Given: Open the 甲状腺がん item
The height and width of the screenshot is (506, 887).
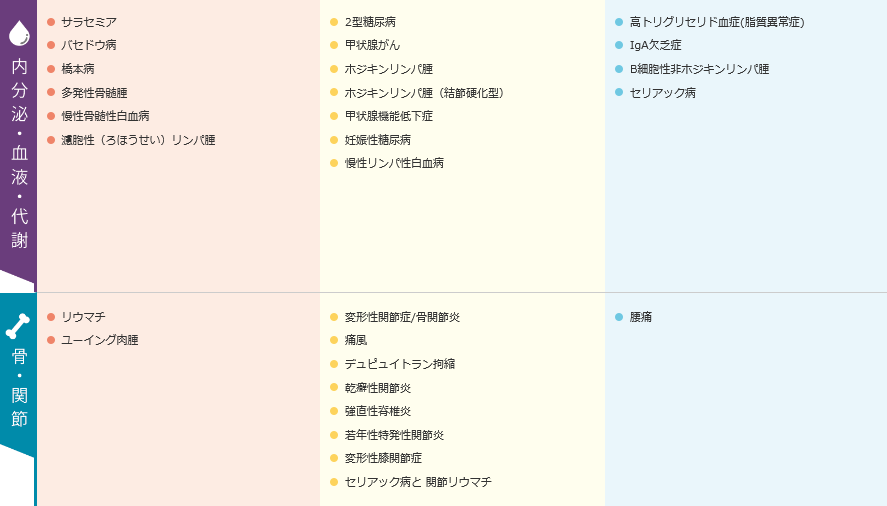Looking at the screenshot, I should [373, 45].
